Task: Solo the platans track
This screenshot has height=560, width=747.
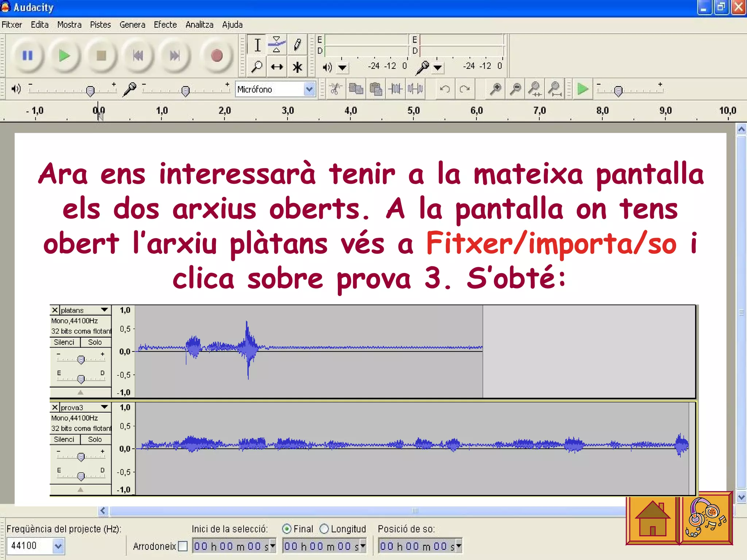Action: tap(95, 342)
